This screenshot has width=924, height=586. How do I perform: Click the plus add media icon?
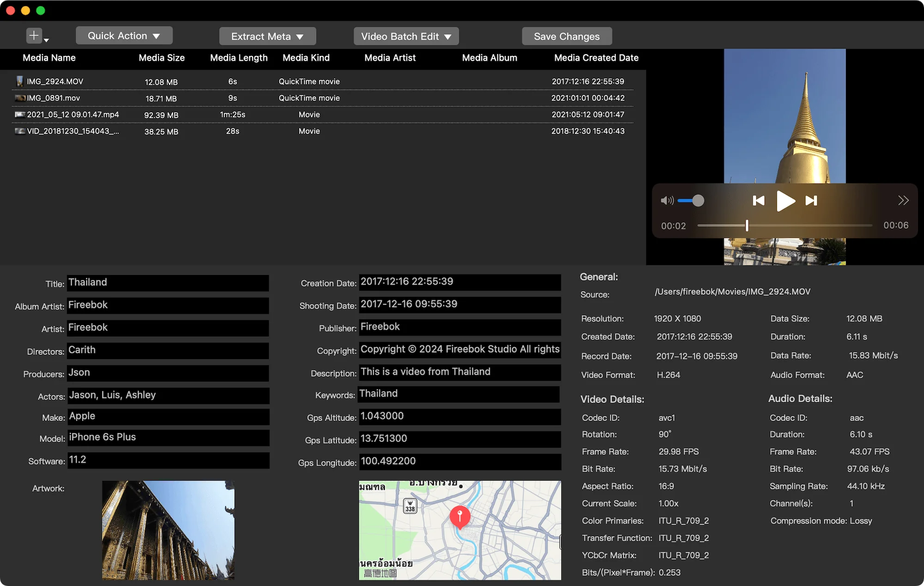34,36
